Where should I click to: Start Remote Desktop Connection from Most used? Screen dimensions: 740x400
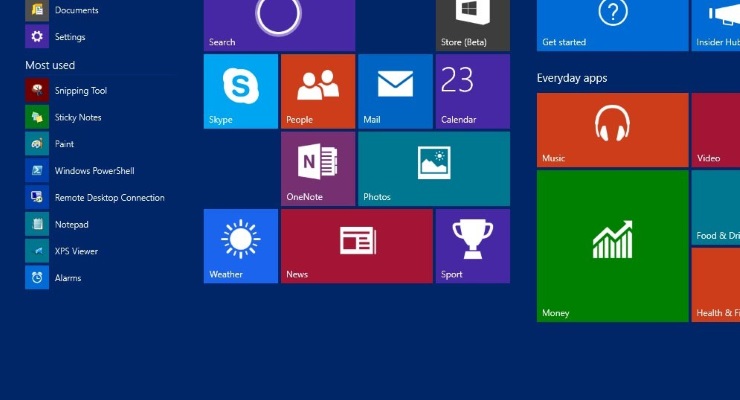(109, 198)
